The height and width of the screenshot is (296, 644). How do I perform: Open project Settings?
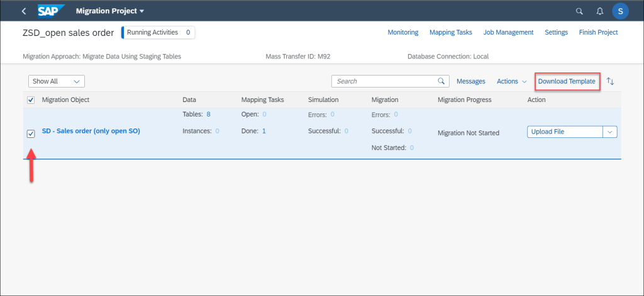(556, 32)
